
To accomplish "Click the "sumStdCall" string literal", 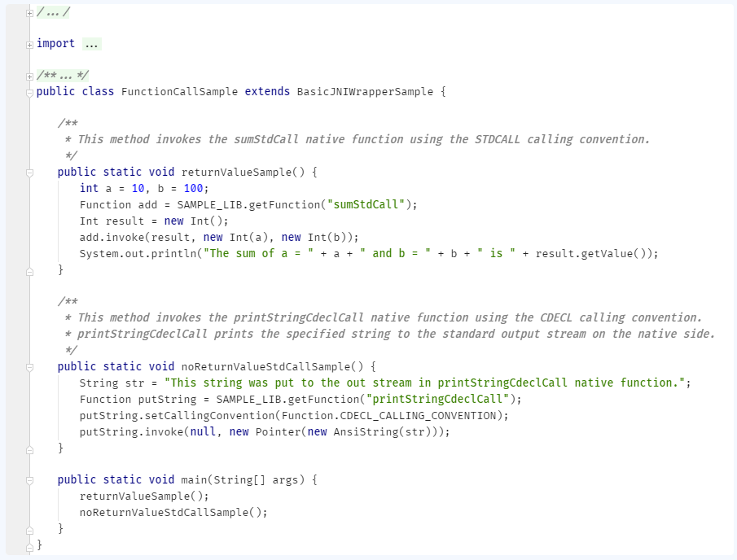I will coord(366,204).
